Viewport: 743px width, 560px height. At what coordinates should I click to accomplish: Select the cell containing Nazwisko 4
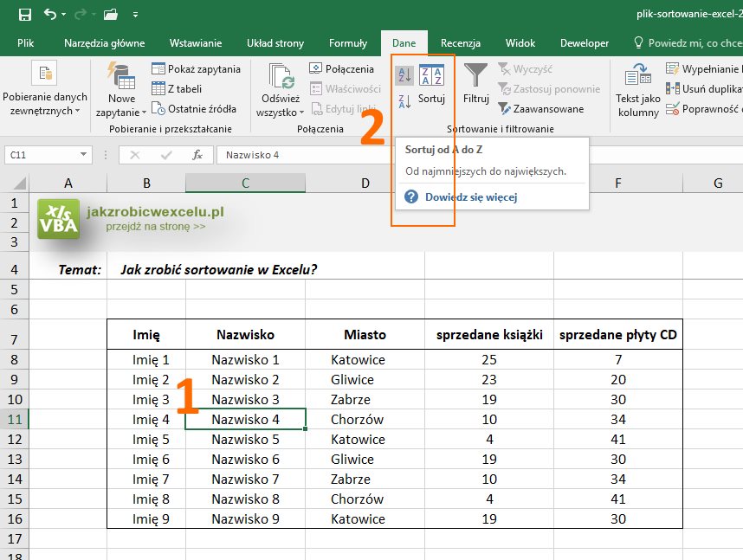[x=245, y=420]
